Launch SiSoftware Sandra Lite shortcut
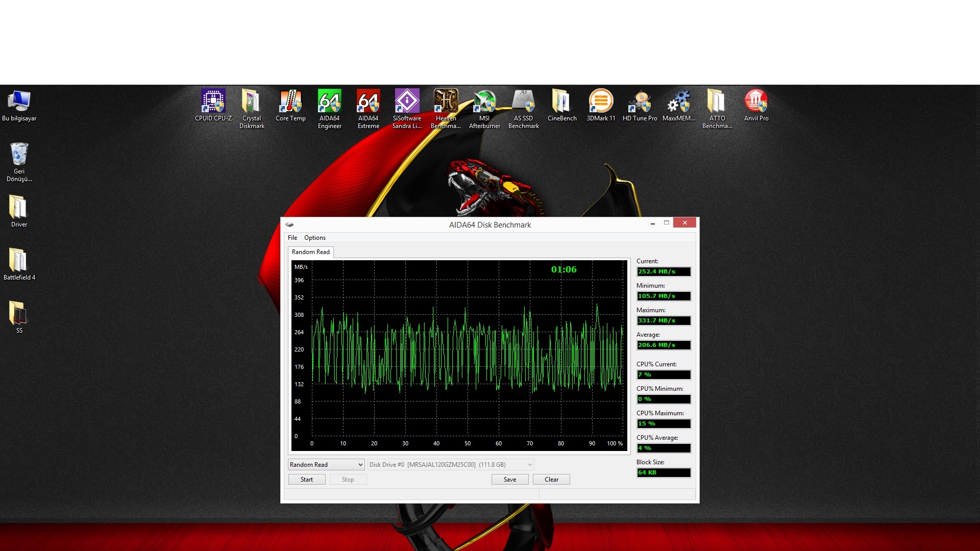Screen dimensions: 980x551 click(x=407, y=109)
